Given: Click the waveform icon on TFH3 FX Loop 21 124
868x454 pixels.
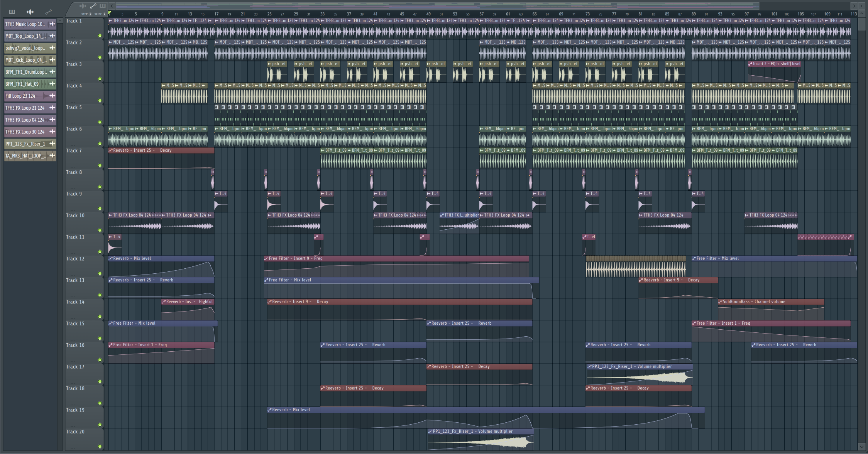Looking at the screenshot, I should point(52,108).
